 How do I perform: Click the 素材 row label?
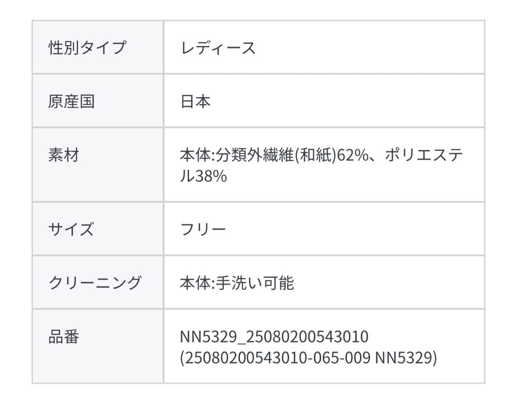64,156
